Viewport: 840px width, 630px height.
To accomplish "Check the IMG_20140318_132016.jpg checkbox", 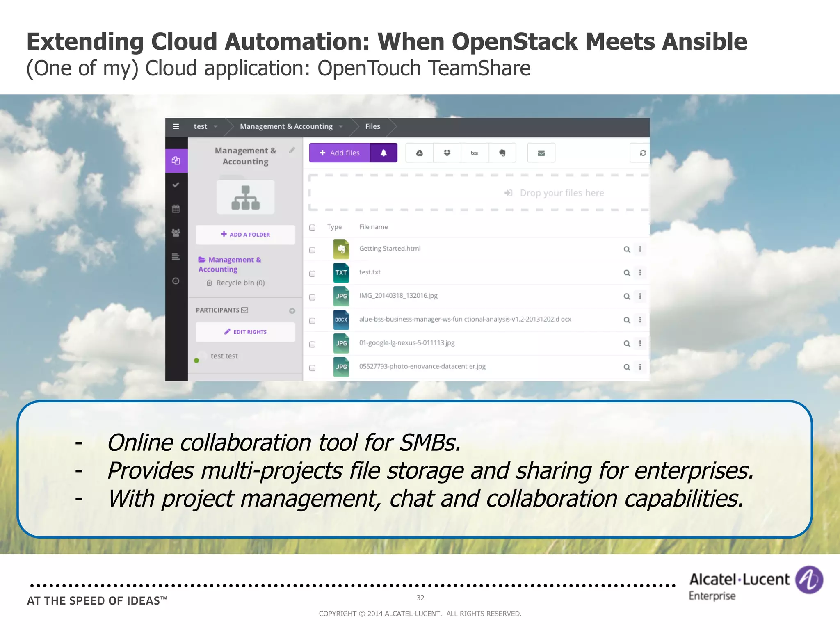I will [x=312, y=297].
